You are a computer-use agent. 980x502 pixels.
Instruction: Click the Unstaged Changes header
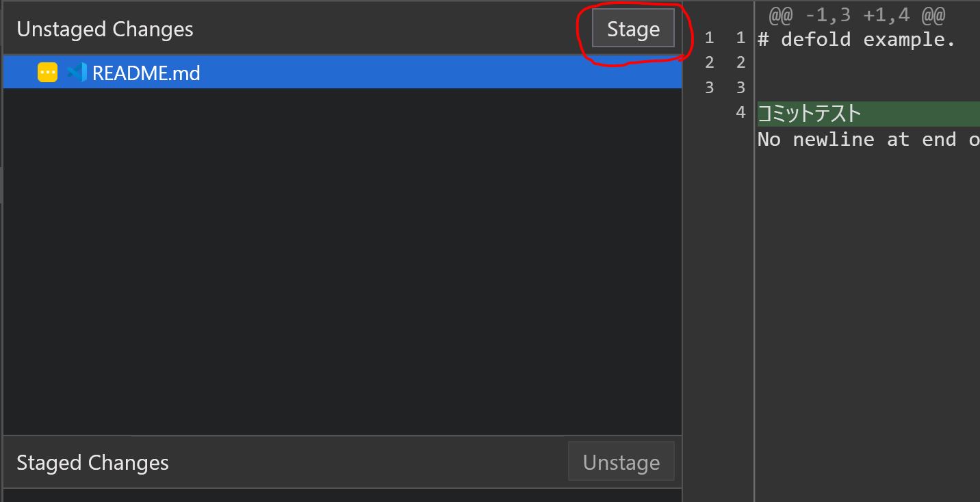(105, 29)
